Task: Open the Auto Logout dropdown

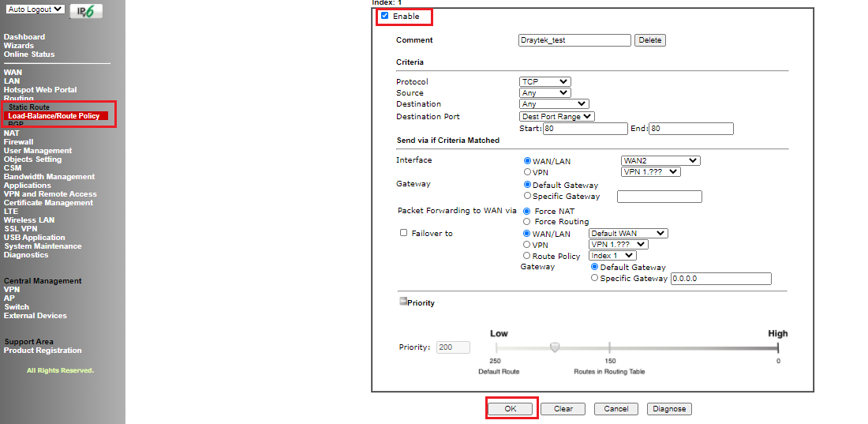Action: 36,9
